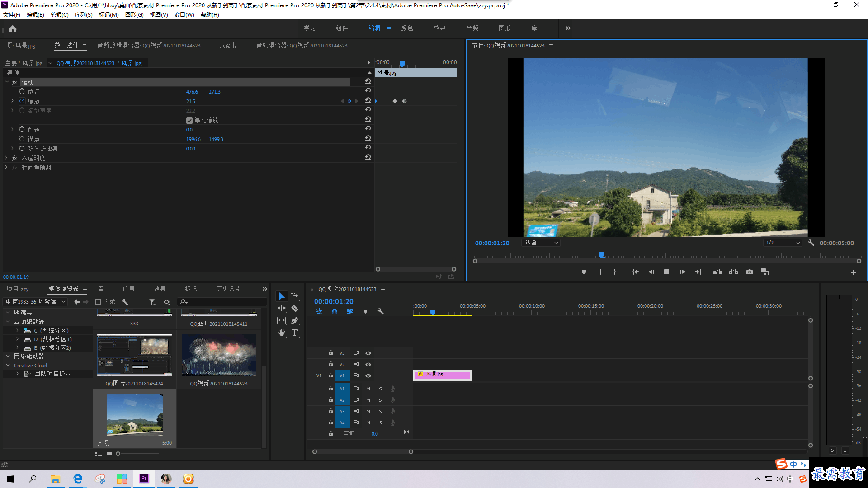
Task: Toggle V1 track output eye
Action: coord(368,376)
